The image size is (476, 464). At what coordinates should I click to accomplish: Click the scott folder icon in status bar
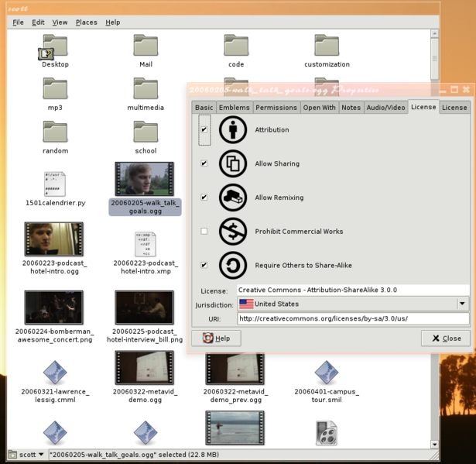[12, 455]
